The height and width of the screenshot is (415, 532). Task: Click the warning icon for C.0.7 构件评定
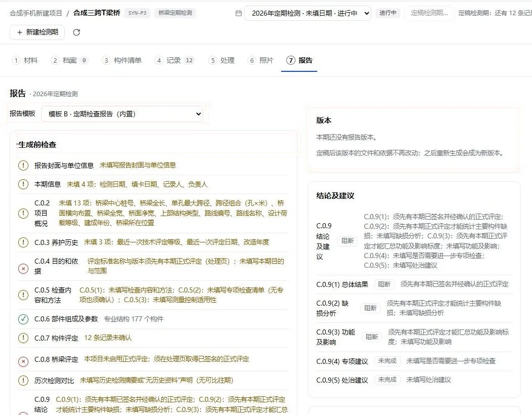point(23,338)
